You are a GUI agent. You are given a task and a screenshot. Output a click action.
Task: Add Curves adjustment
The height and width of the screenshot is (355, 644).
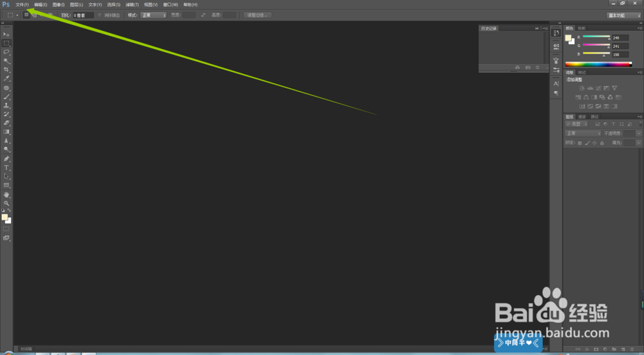[598, 88]
